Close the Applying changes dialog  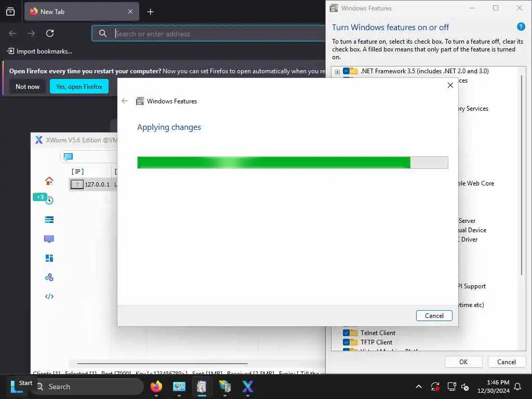click(x=450, y=85)
